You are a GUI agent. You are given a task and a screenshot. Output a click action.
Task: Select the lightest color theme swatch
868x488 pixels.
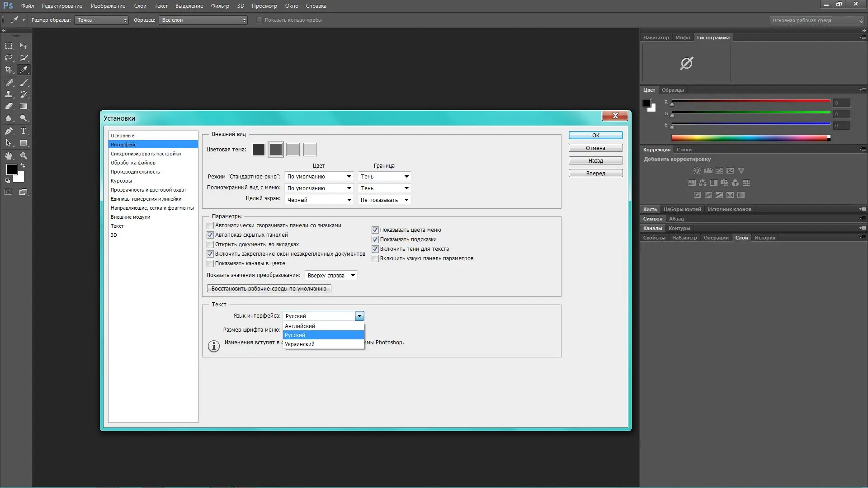(x=310, y=150)
